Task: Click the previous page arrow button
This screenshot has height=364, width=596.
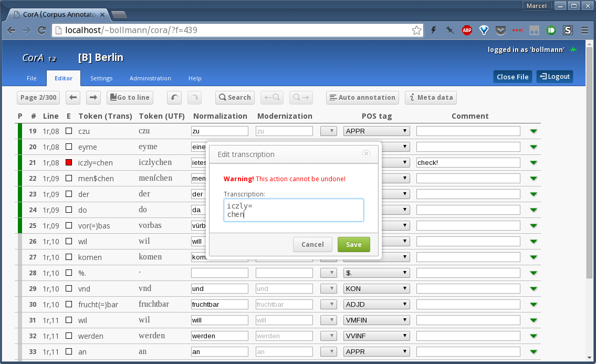Action: [x=74, y=97]
